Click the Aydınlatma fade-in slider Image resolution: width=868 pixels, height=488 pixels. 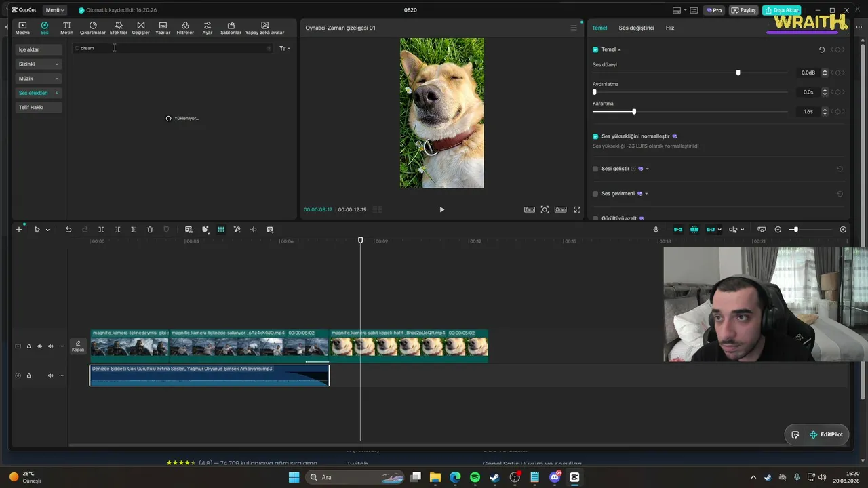[x=690, y=92]
